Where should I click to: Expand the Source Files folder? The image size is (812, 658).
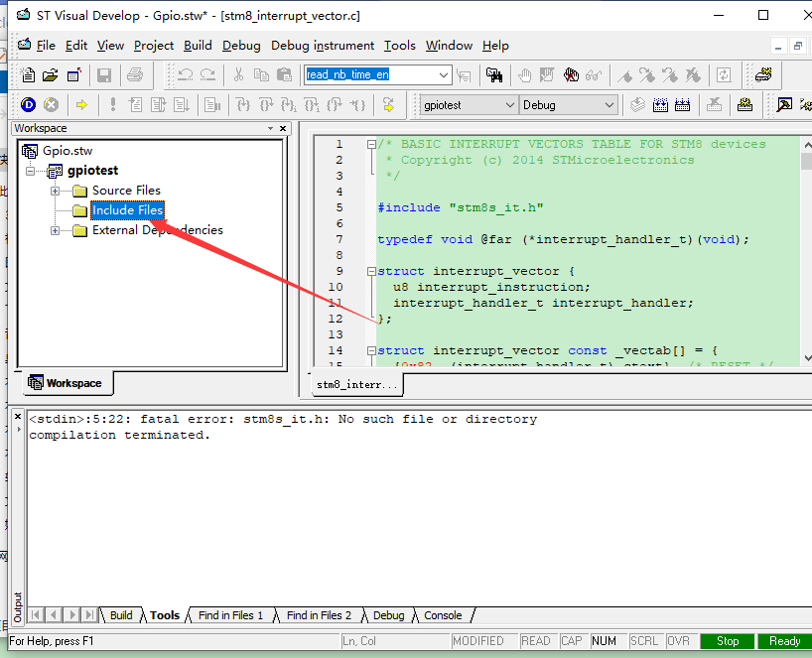tap(55, 191)
